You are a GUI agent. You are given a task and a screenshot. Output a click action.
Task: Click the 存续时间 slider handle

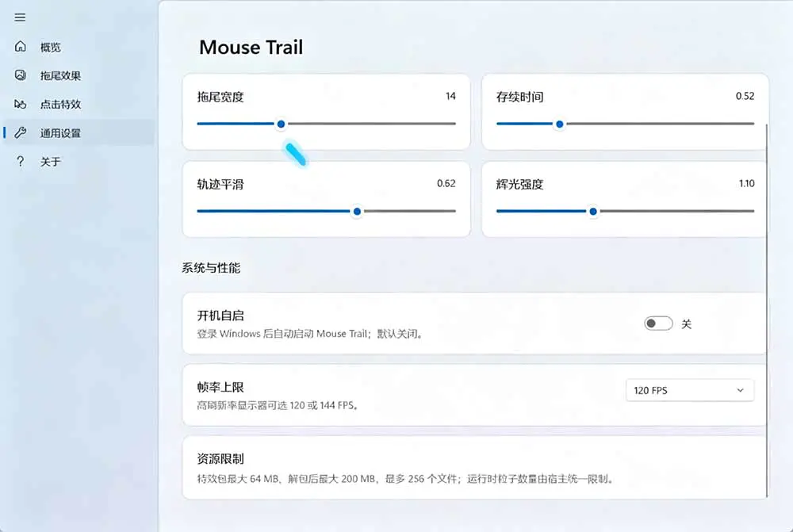click(x=559, y=124)
